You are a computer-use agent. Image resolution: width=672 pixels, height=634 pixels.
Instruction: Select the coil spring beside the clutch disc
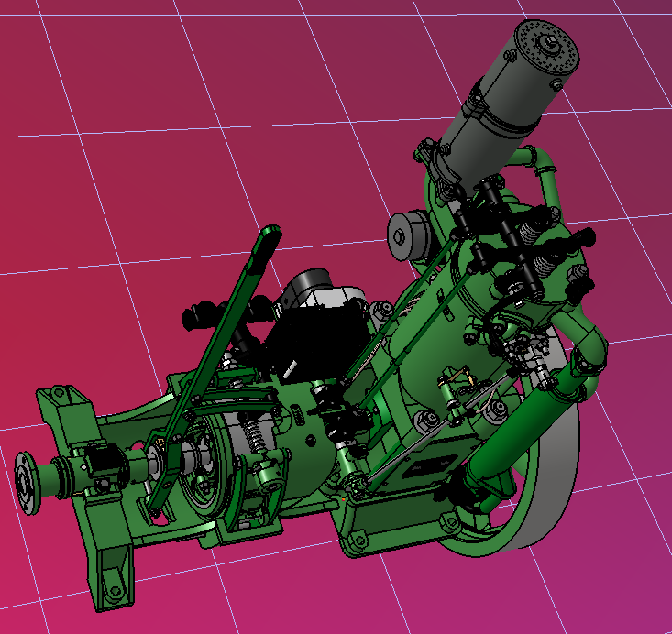click(258, 438)
